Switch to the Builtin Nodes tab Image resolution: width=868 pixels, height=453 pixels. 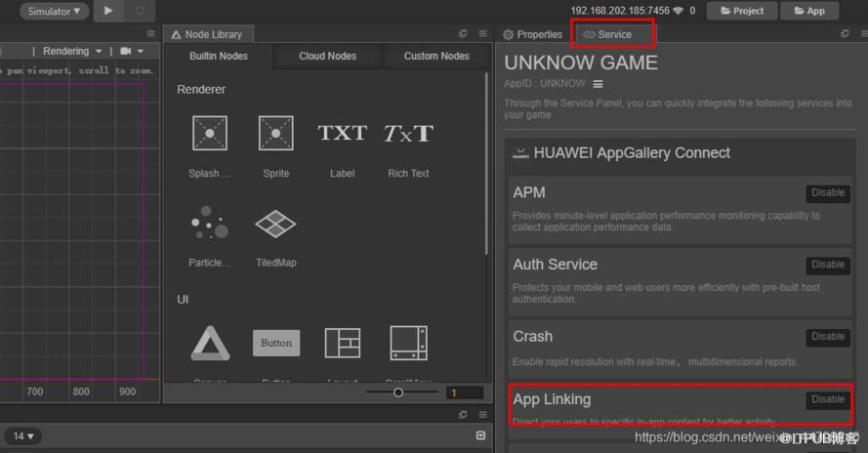point(219,56)
